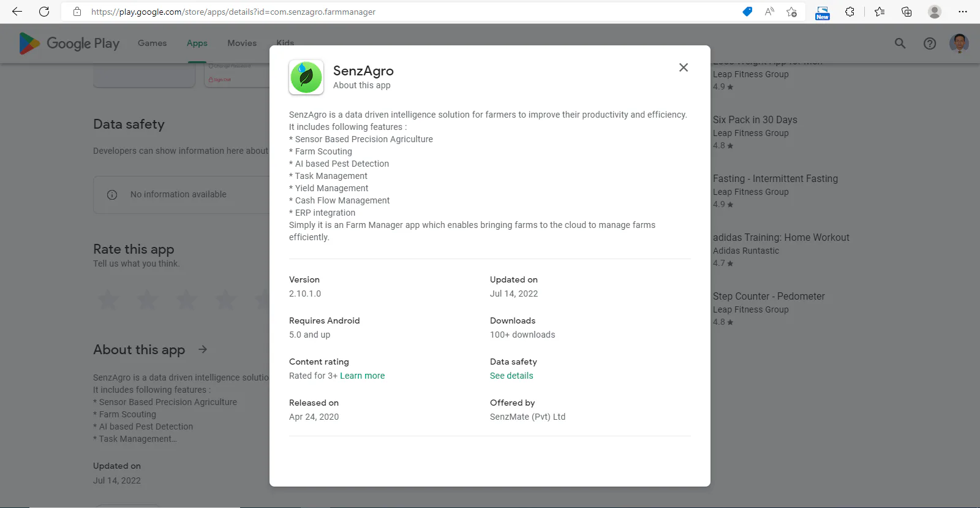Open adidas Training: Home Workout app
Screen dimensions: 980x508
tap(781, 237)
